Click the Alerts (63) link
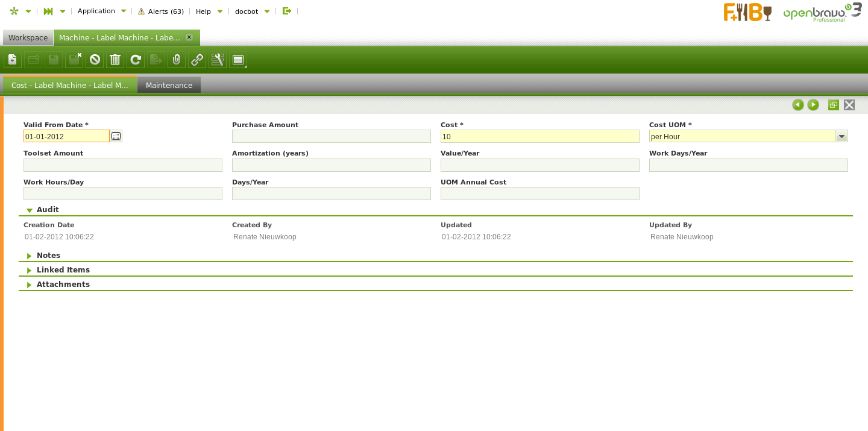Viewport: 868px width, 431px height. click(x=161, y=11)
